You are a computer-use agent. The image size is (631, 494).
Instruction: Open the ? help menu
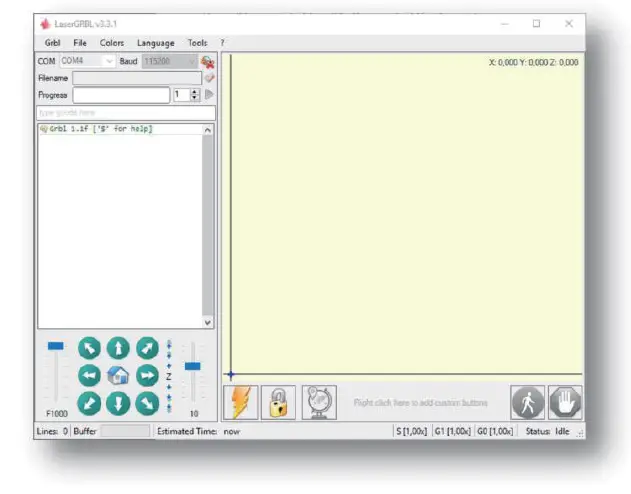(222, 43)
